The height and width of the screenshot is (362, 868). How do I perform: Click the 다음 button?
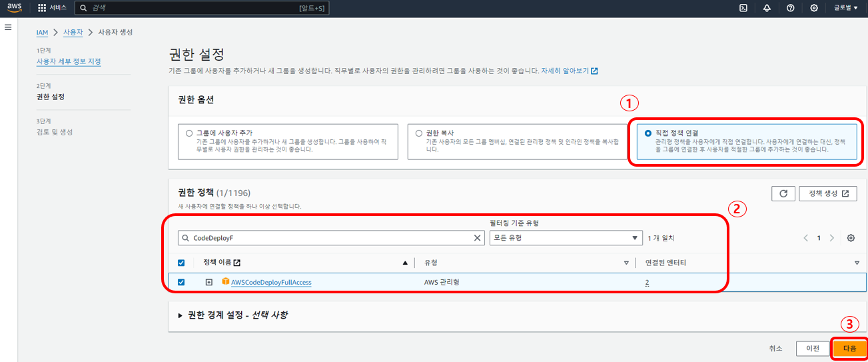849,348
